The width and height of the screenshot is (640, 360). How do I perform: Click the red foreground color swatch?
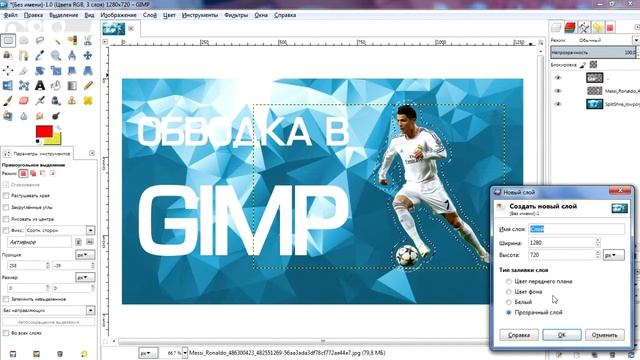click(44, 131)
